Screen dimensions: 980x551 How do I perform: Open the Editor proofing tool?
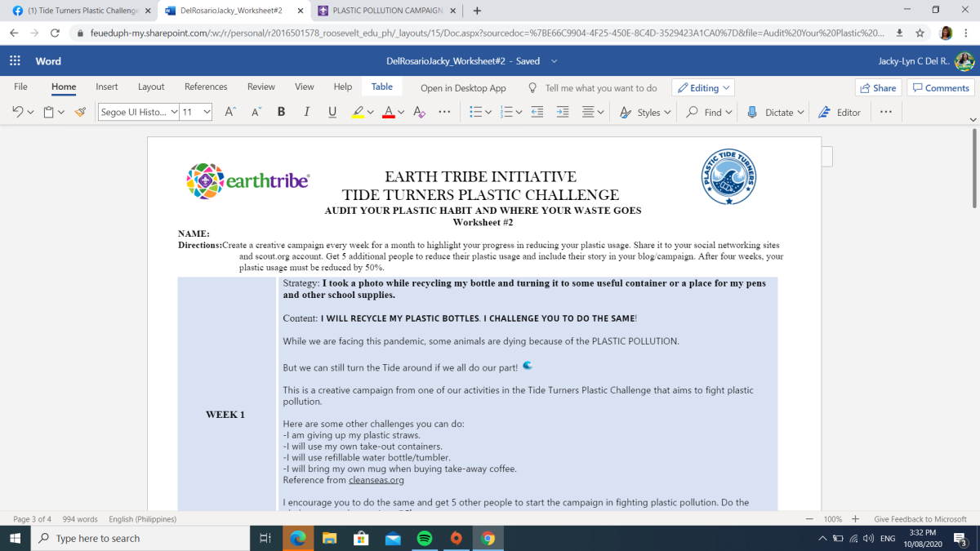click(840, 113)
